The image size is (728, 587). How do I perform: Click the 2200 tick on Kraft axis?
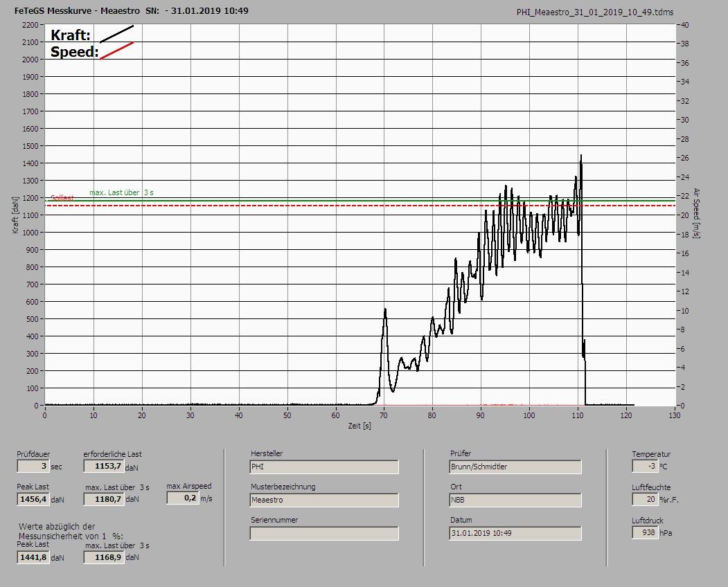click(x=29, y=25)
